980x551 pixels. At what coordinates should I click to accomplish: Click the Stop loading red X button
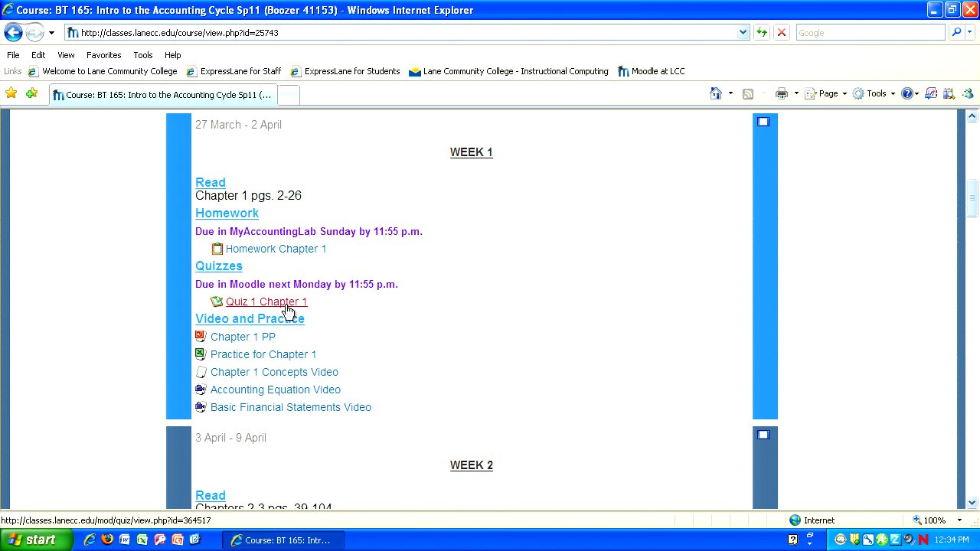[x=781, y=33]
